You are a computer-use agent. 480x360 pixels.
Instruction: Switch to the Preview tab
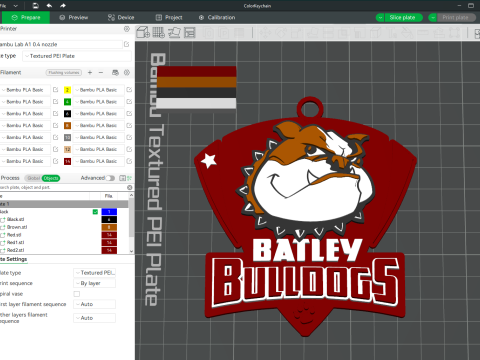click(74, 17)
